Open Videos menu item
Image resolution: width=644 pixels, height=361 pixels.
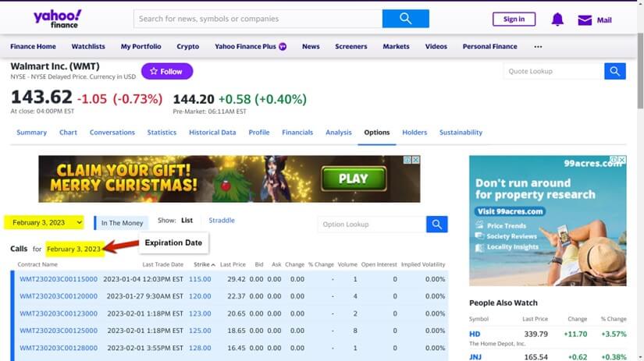pyautogui.click(x=436, y=46)
